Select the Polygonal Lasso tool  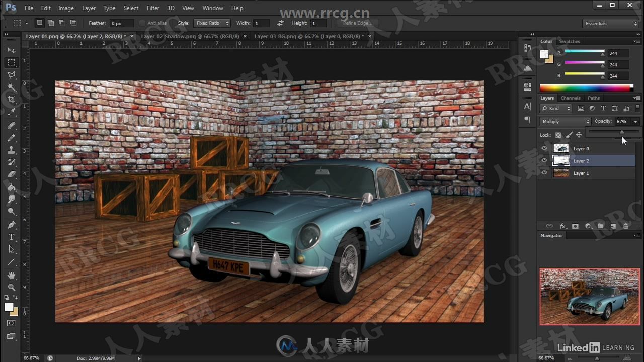click(x=11, y=75)
